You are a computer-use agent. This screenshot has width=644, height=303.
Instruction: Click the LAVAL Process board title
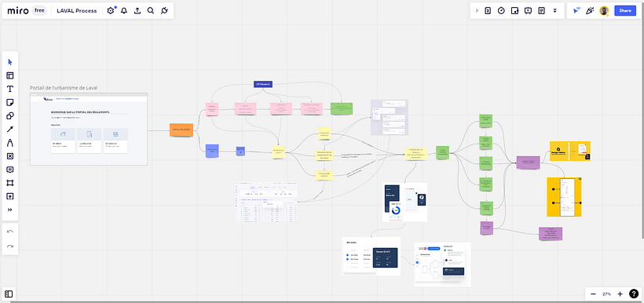click(x=77, y=11)
